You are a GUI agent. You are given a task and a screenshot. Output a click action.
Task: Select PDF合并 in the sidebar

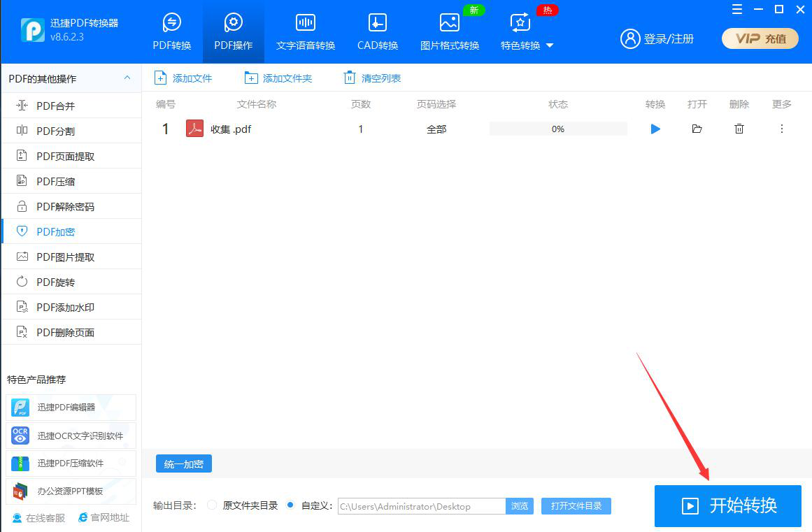tap(71, 106)
